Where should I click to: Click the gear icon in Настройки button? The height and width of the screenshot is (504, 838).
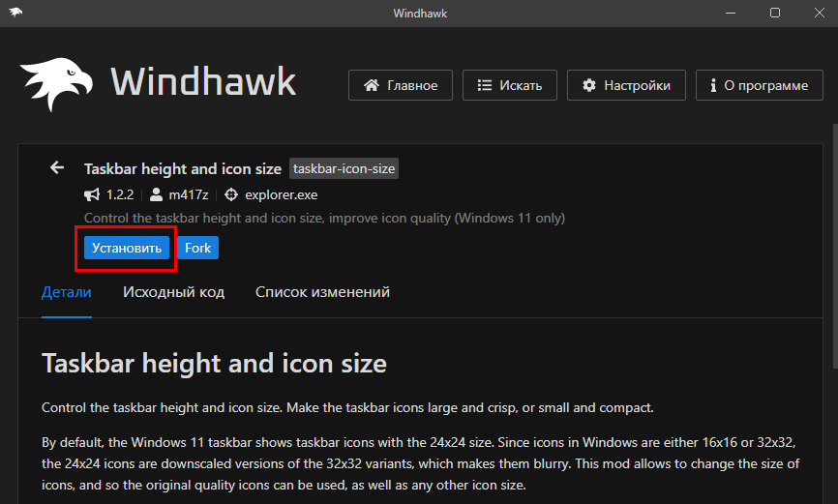click(589, 85)
